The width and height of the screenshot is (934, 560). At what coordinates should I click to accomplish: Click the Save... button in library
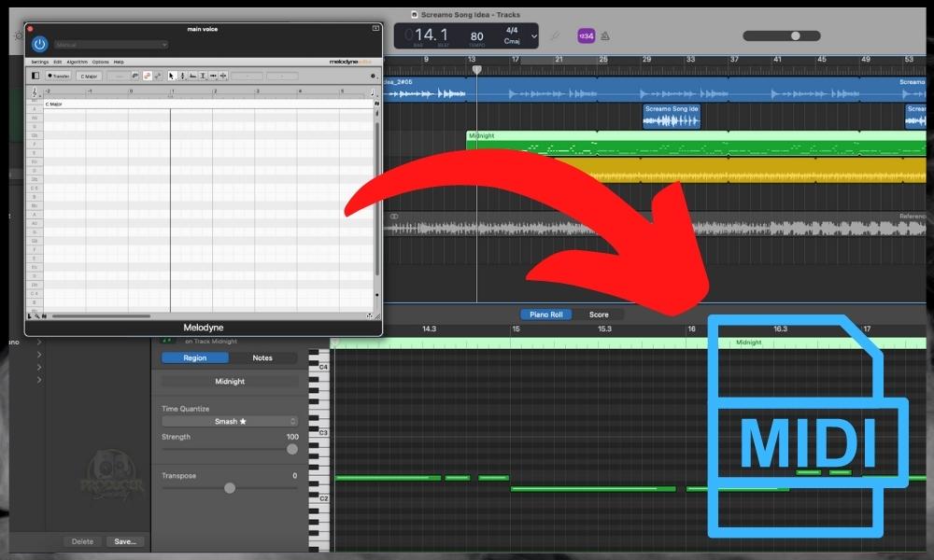click(x=125, y=541)
